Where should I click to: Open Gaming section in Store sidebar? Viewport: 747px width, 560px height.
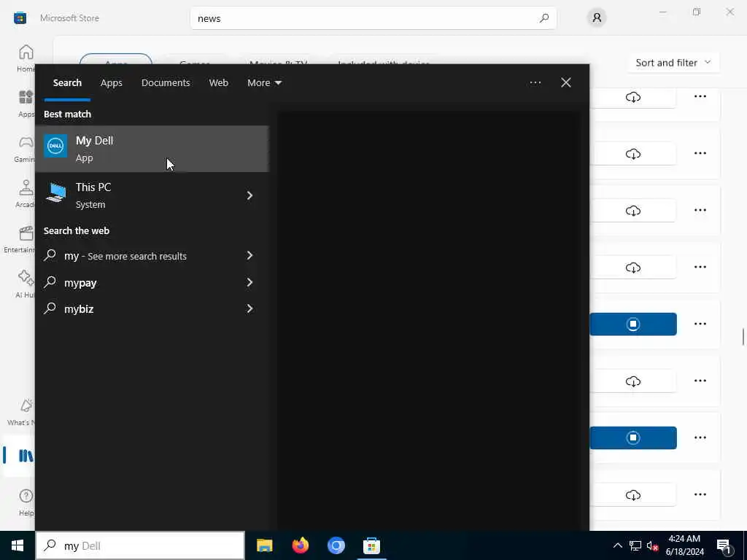[x=25, y=149]
